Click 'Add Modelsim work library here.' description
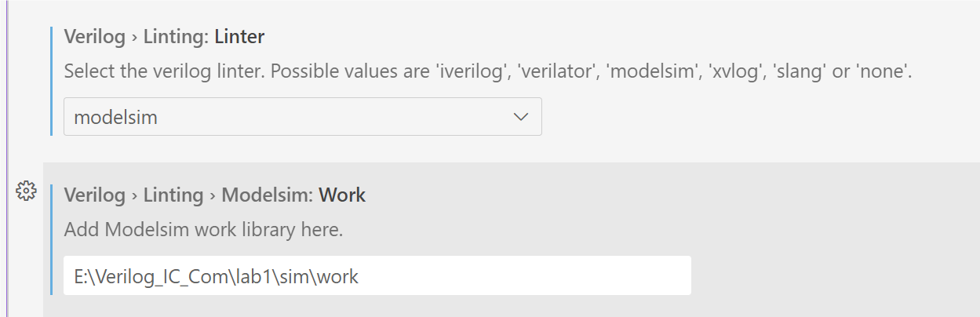The height and width of the screenshot is (317, 980). click(203, 230)
